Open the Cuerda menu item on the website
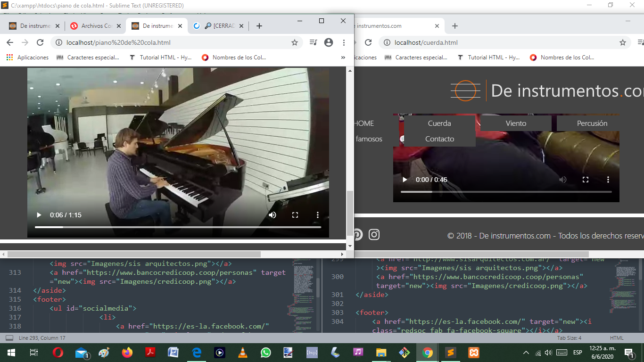Image resolution: width=644 pixels, height=362 pixels. [439, 123]
